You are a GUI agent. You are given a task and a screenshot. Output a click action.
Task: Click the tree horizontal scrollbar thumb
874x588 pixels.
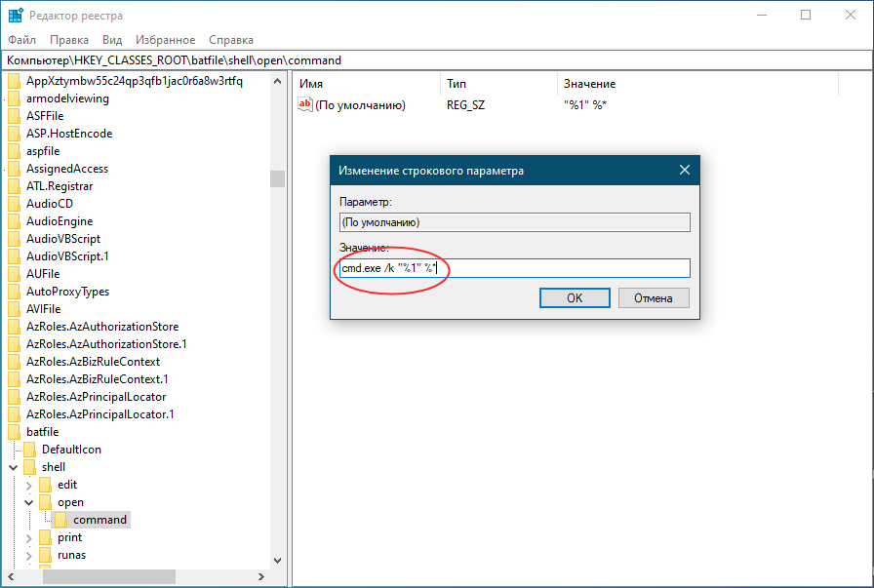(x=109, y=577)
